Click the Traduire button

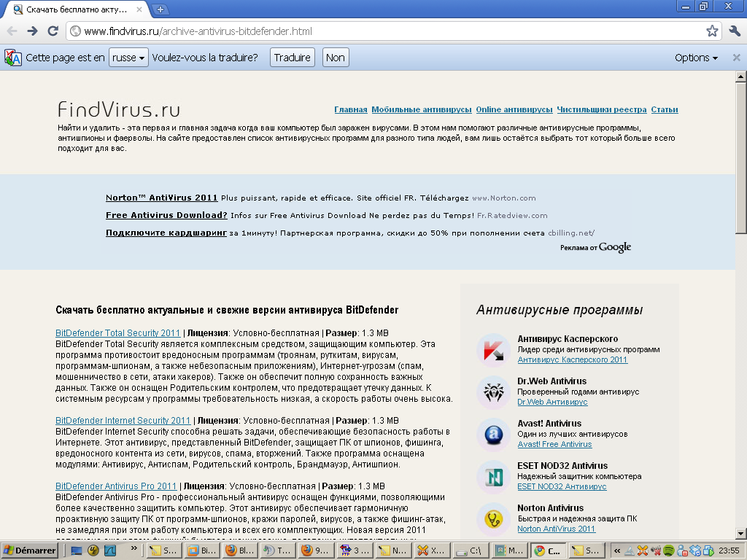[x=292, y=58]
